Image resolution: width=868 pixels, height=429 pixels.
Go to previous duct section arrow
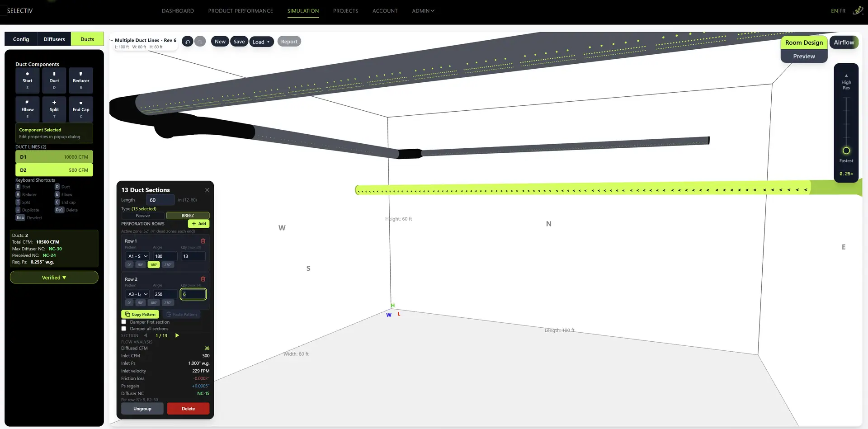coord(146,335)
